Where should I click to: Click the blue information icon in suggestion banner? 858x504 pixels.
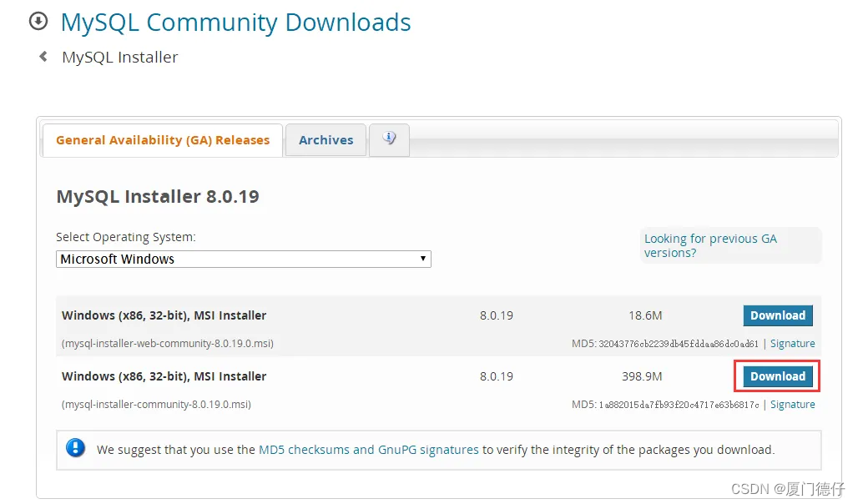tap(75, 448)
